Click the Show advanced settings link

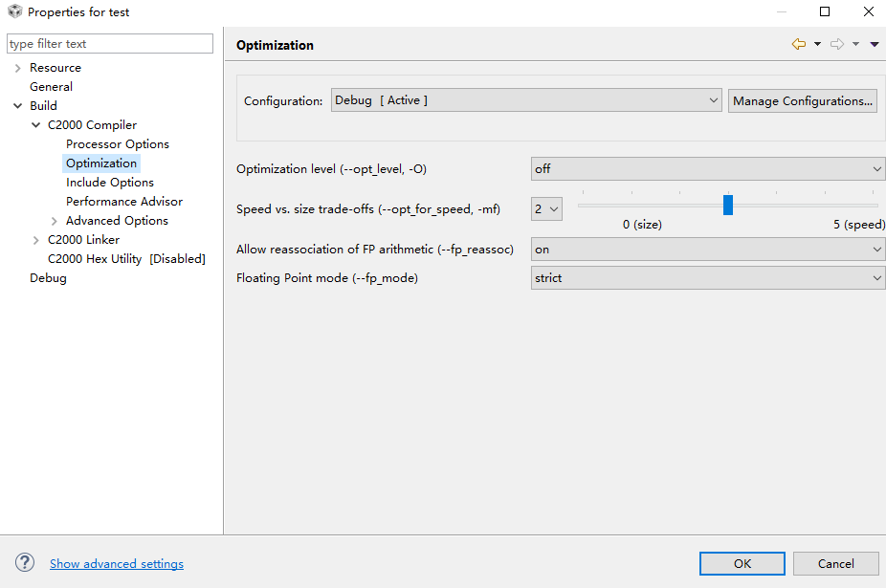point(117,564)
